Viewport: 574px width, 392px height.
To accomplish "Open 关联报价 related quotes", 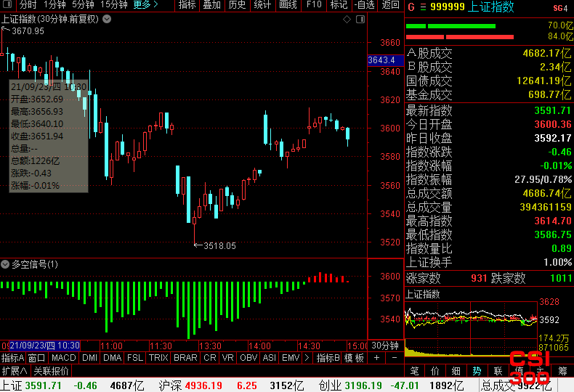I will tap(52, 371).
